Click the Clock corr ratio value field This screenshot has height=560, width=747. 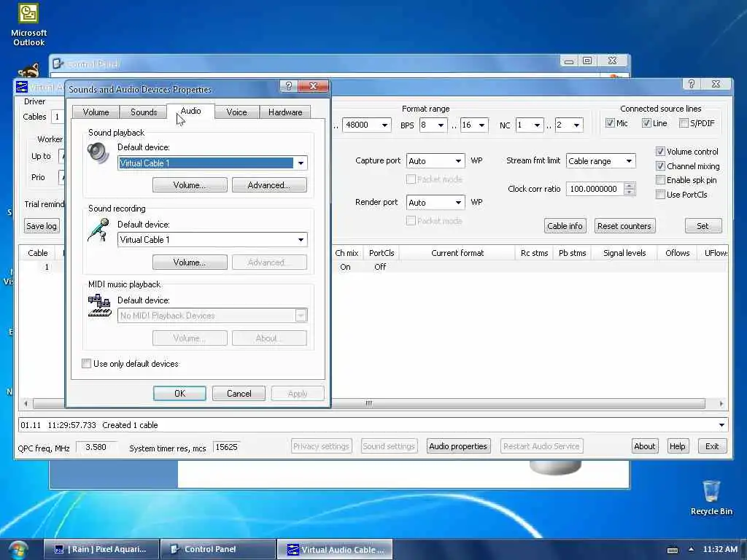[595, 189]
